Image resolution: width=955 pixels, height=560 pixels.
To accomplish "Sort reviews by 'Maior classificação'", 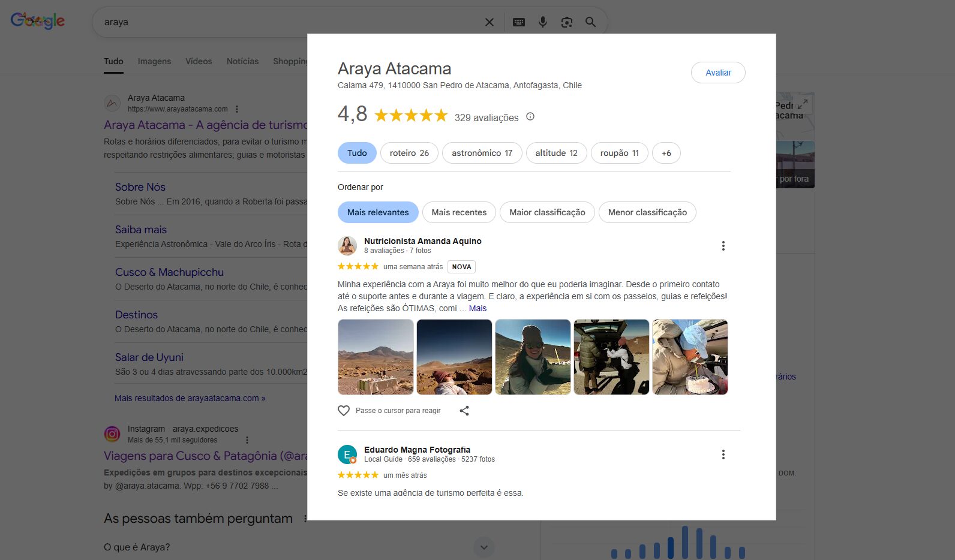I will (547, 212).
